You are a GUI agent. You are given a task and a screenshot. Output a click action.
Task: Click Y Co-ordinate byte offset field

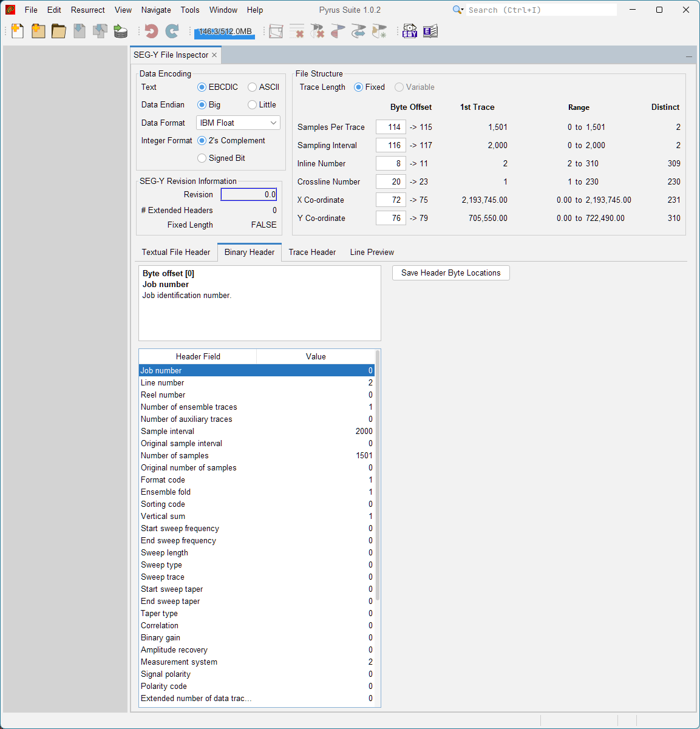(x=391, y=218)
